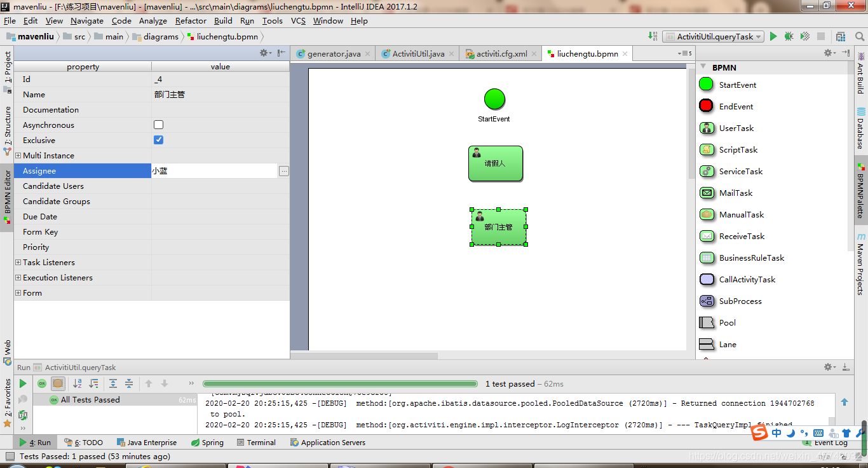Screen dimensions: 868x468
Task: Pick the UserTask palette item
Action: [727, 128]
